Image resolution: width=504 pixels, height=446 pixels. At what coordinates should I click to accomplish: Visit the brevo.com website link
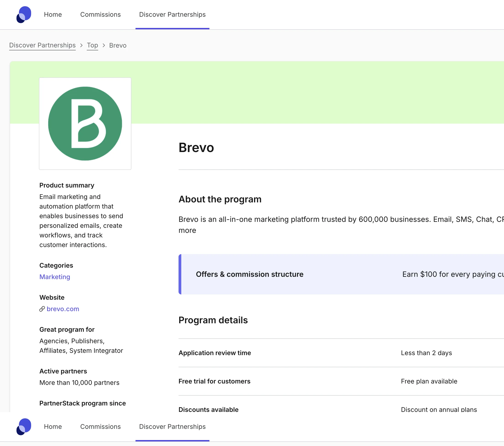63,309
